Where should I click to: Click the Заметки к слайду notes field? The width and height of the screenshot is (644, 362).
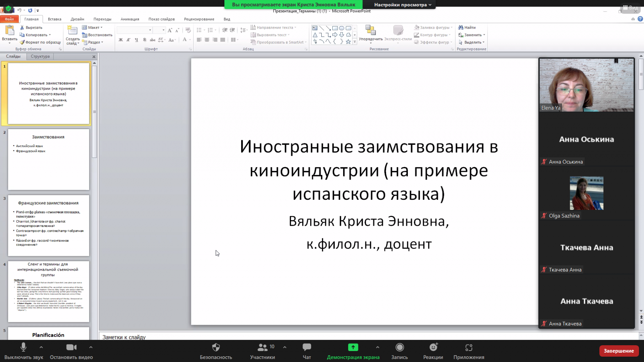pos(369,337)
